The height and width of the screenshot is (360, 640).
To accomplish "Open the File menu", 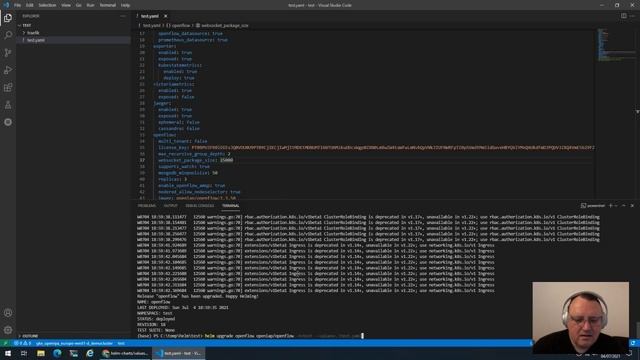I will click(x=17, y=5).
